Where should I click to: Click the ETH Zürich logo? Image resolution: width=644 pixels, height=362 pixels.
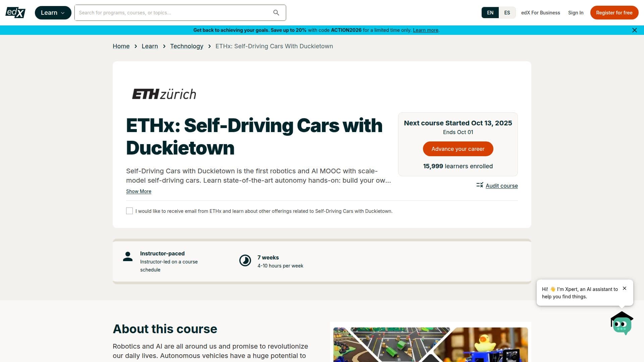click(164, 94)
